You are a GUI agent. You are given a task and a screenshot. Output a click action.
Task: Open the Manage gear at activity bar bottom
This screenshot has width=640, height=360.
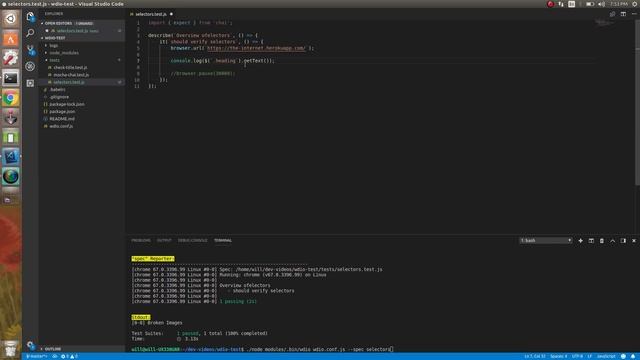(x=30, y=345)
